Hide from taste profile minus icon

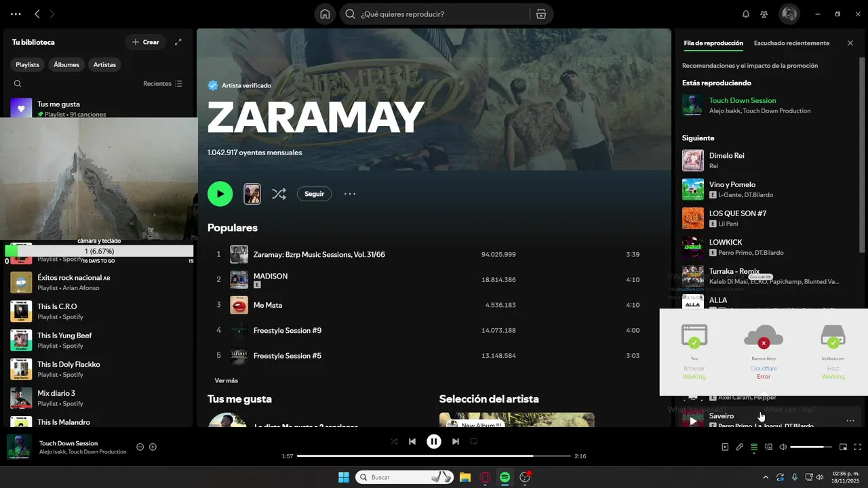pos(140,447)
